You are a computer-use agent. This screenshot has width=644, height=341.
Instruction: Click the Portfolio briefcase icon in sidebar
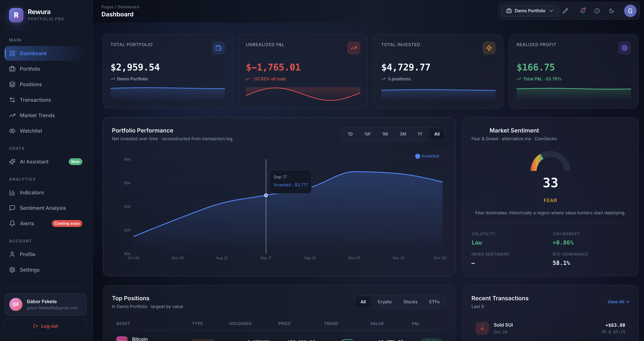pyautogui.click(x=12, y=69)
